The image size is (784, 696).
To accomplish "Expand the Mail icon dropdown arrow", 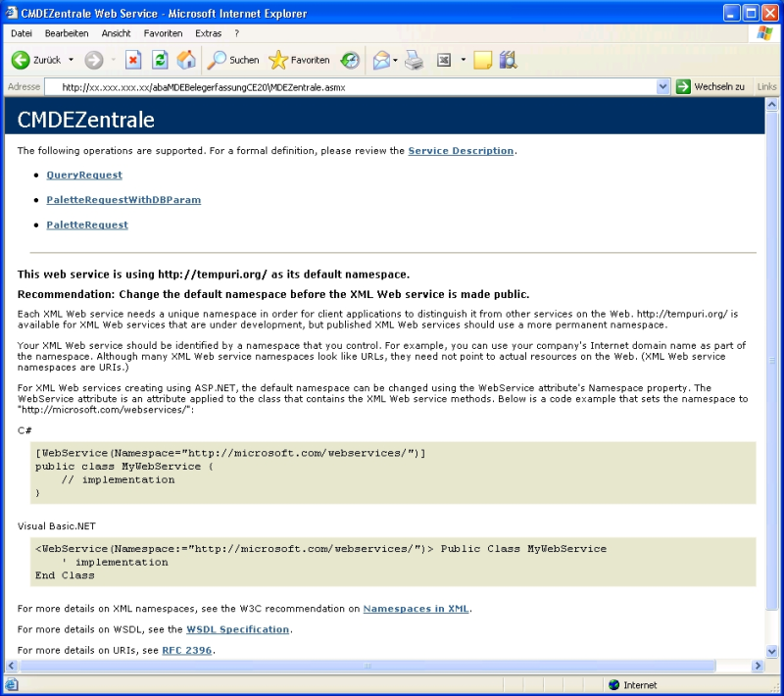I will pos(396,61).
